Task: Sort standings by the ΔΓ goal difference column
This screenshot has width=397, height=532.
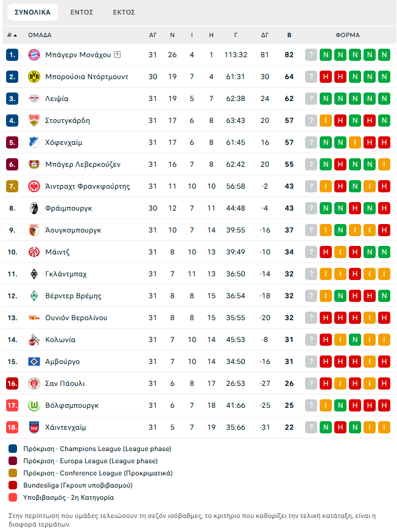Action: (265, 35)
